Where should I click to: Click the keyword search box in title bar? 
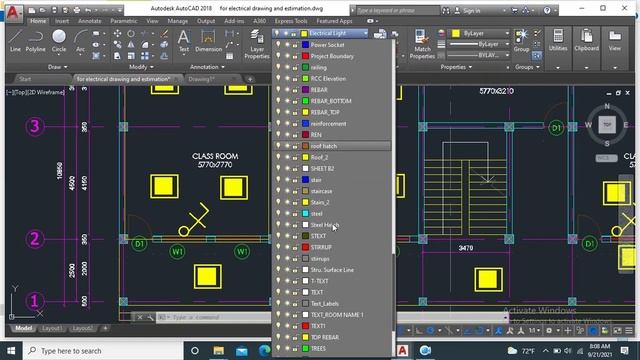pos(398,11)
